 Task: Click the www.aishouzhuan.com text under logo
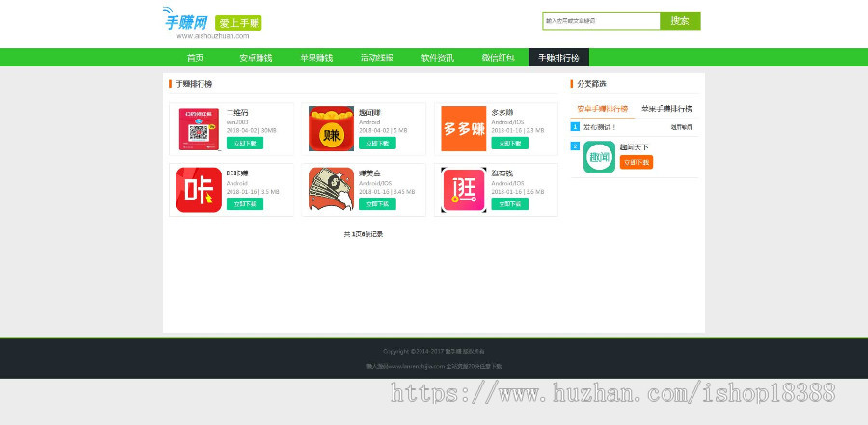[212, 36]
